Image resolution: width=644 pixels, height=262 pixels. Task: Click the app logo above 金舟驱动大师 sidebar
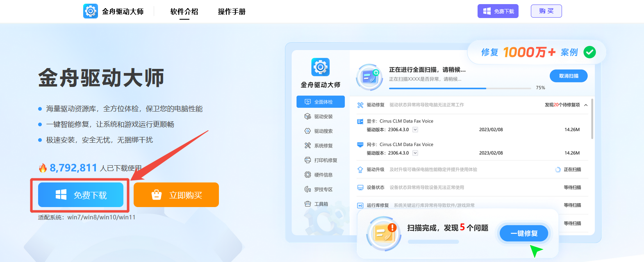coord(321,67)
